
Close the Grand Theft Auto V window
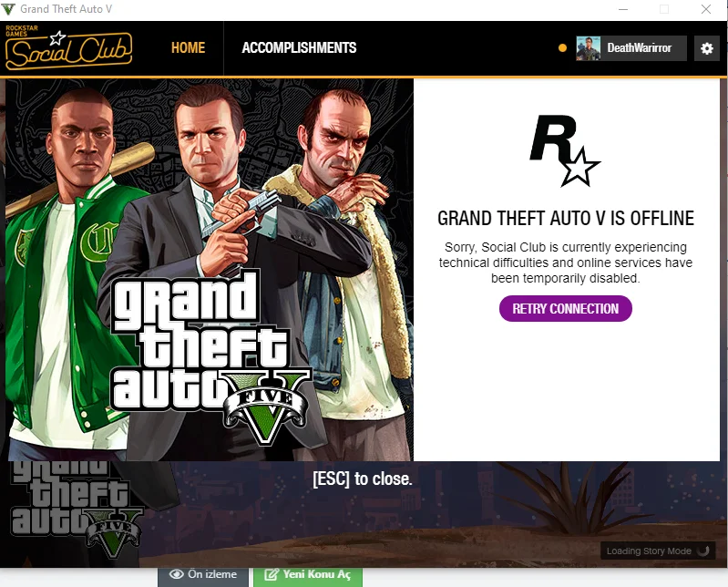pyautogui.click(x=706, y=9)
